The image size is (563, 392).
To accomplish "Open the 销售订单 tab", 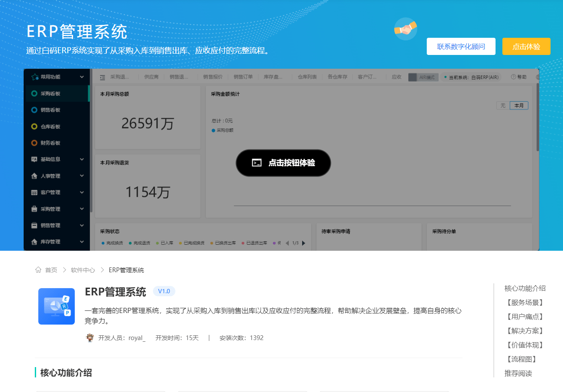I will click(243, 77).
